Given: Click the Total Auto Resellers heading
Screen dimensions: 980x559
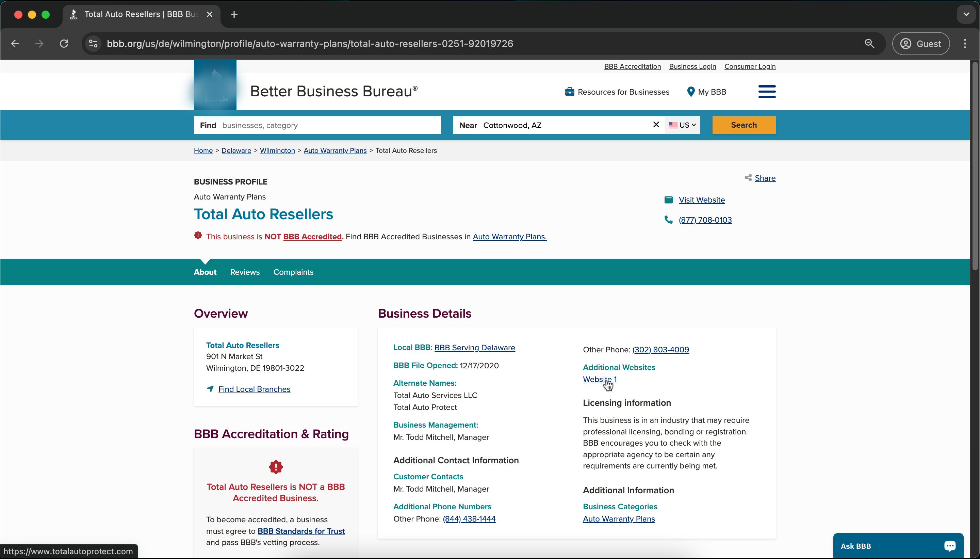Looking at the screenshot, I should tap(263, 214).
